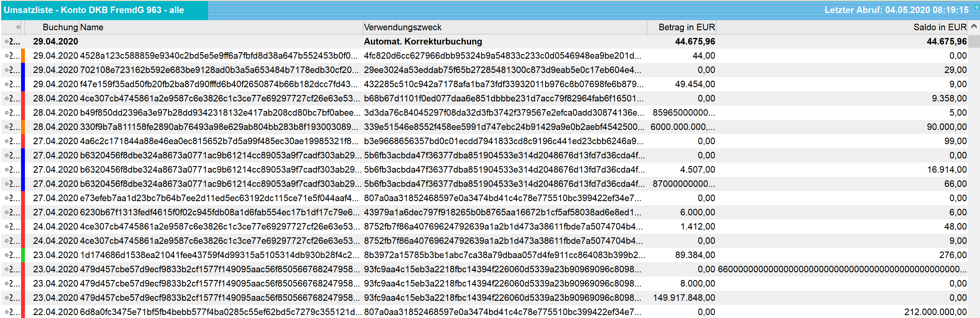980x318 pixels.
Task: Open the settings gear in the title bar
Action: pyautogui.click(x=976, y=7)
